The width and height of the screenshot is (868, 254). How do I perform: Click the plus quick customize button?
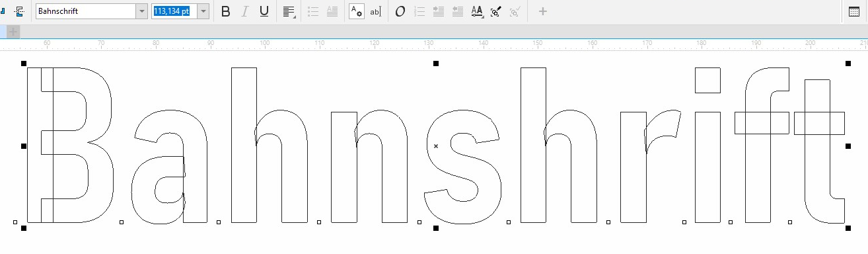543,11
